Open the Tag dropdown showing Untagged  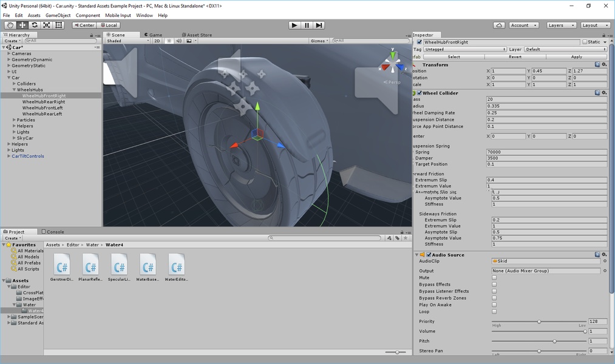pyautogui.click(x=464, y=49)
